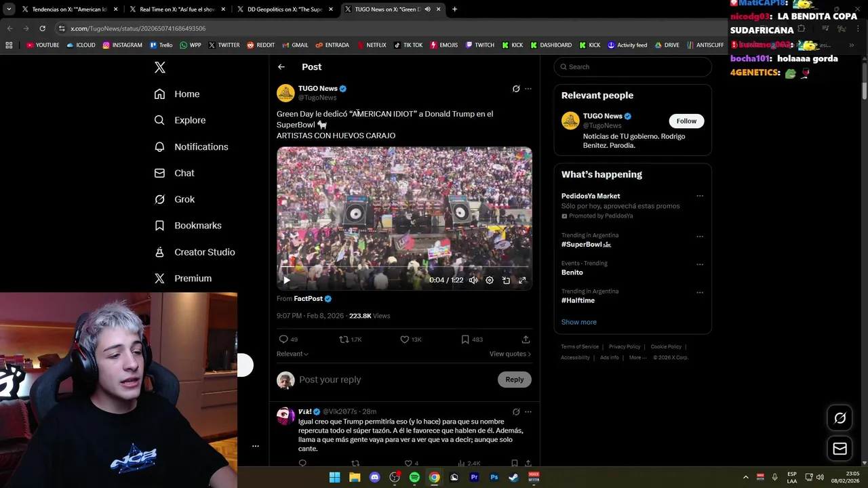The image size is (868, 488).
Task: Open Creator Studio in sidebar
Action: click(x=195, y=252)
